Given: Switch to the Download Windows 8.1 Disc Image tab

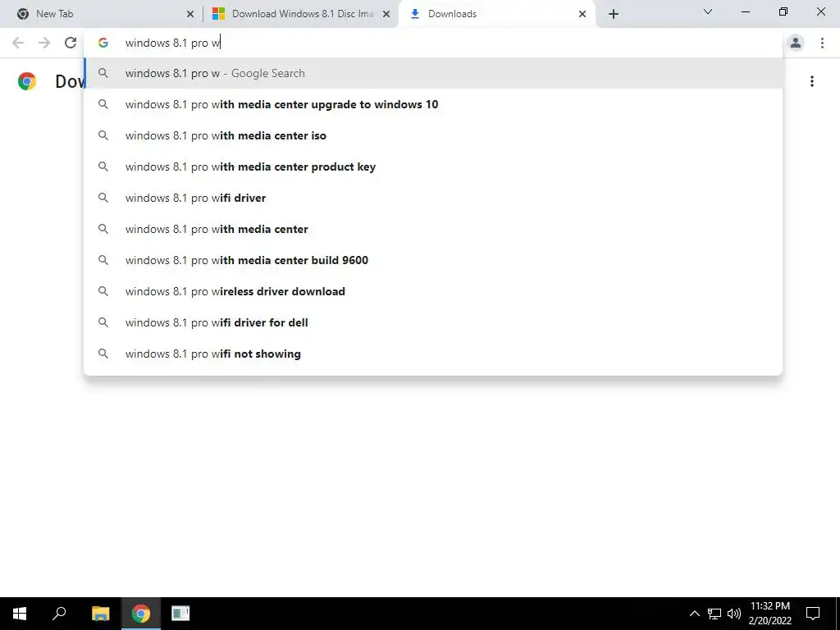Looking at the screenshot, I should coord(303,14).
